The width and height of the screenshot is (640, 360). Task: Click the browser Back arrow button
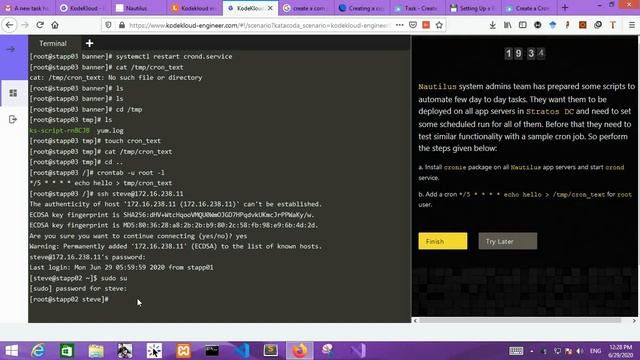9,25
